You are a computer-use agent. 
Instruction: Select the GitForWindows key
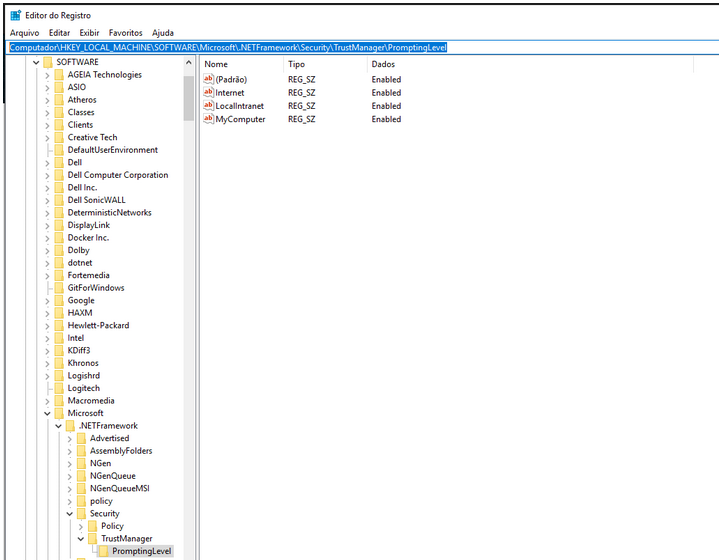tap(96, 288)
